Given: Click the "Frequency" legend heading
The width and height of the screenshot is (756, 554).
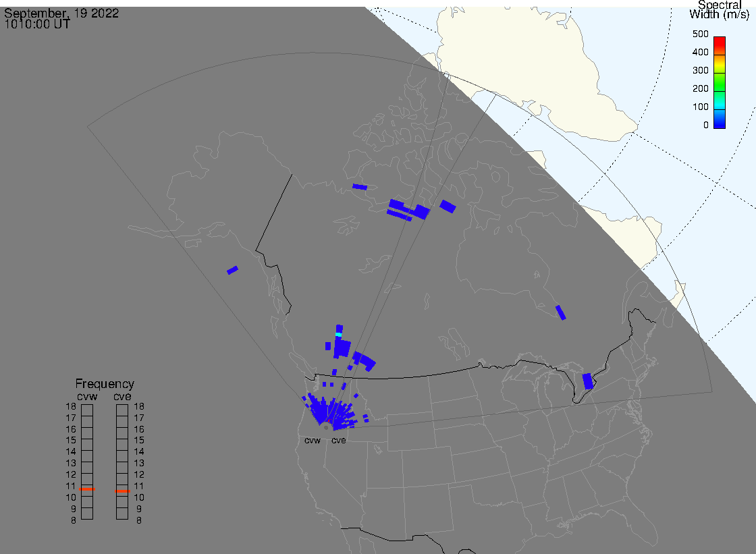Looking at the screenshot, I should (105, 384).
